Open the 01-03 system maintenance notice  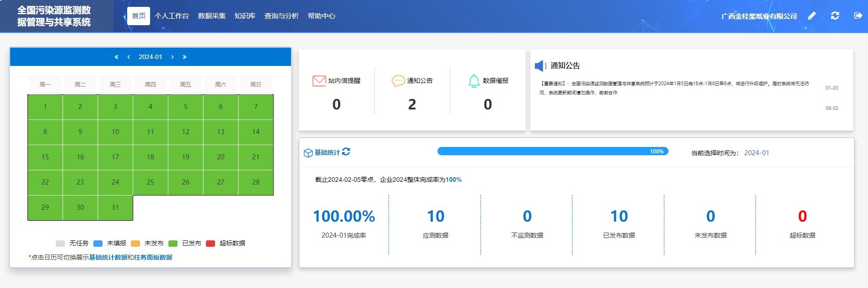(674, 88)
